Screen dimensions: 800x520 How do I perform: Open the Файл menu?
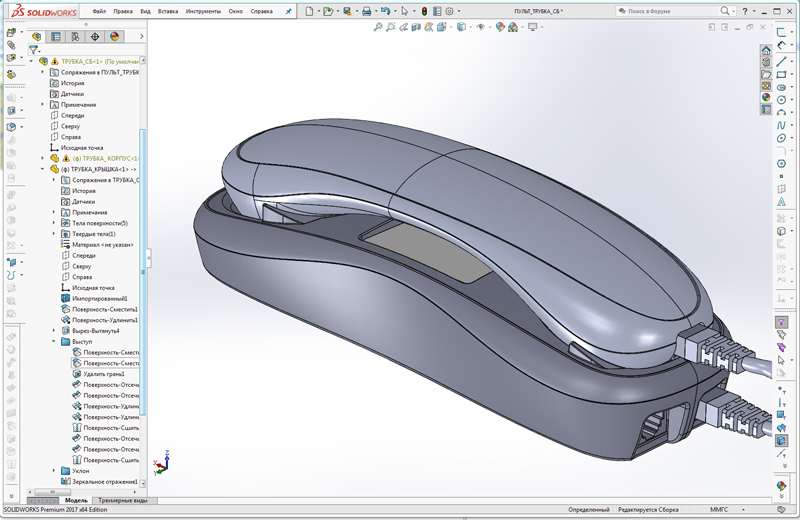pos(99,11)
